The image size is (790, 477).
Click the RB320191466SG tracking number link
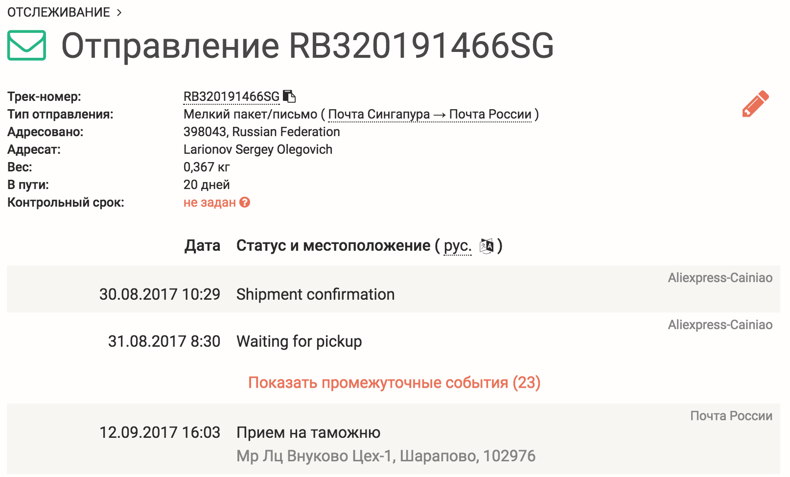231,96
